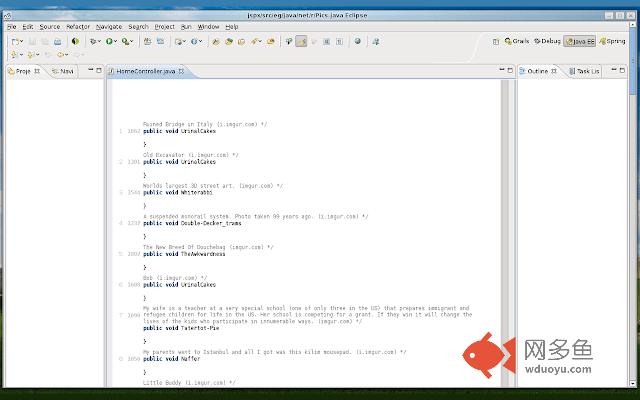The image size is (640, 400).
Task: Open the Previous Annotation dropdown arrow
Action: click(38, 55)
